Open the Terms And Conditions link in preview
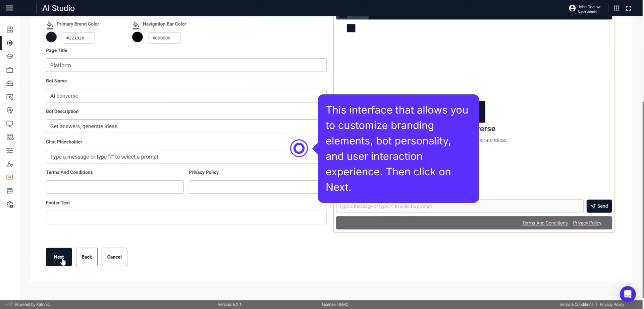The height and width of the screenshot is (309, 644). pyautogui.click(x=544, y=223)
